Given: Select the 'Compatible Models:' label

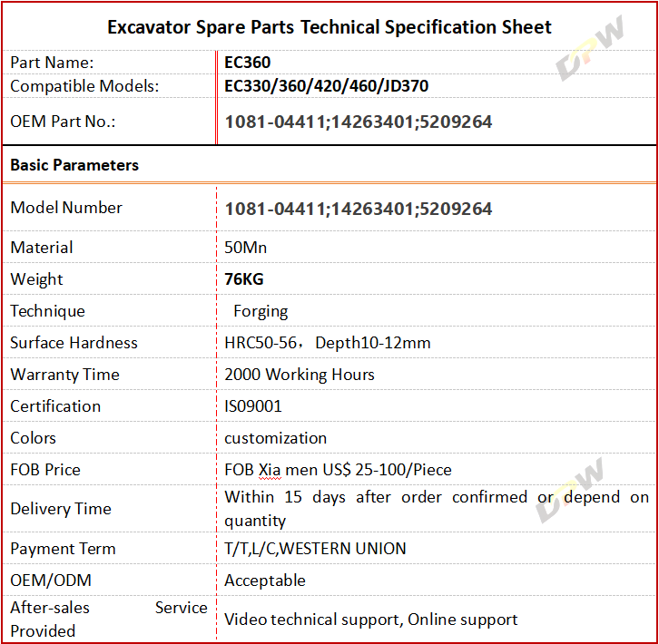Looking at the screenshot, I should pyautogui.click(x=84, y=86).
